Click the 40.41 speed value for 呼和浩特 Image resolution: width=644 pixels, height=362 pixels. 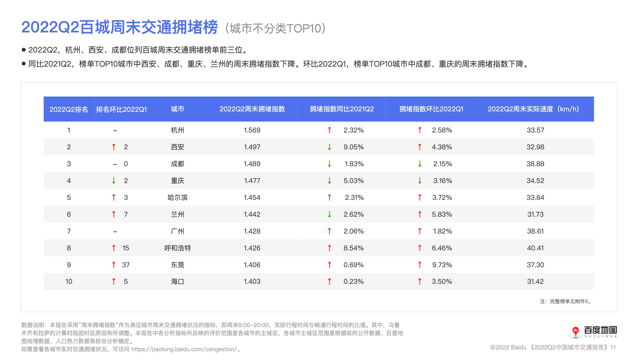pyautogui.click(x=535, y=248)
